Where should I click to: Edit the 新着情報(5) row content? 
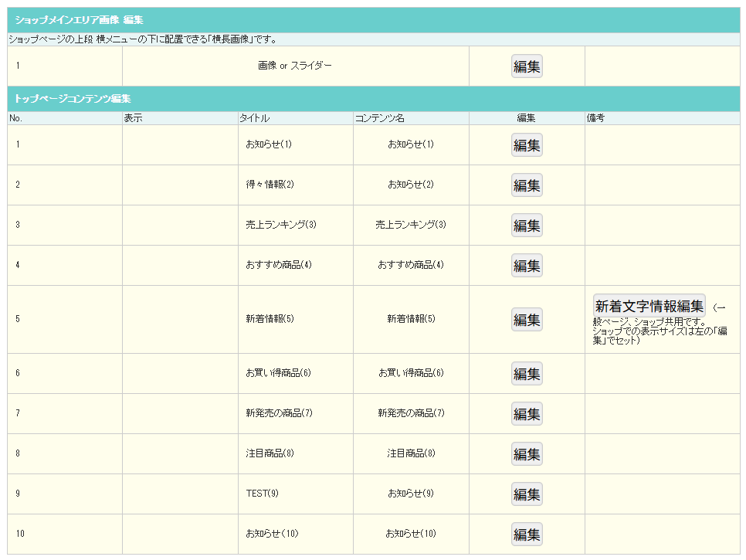point(527,319)
